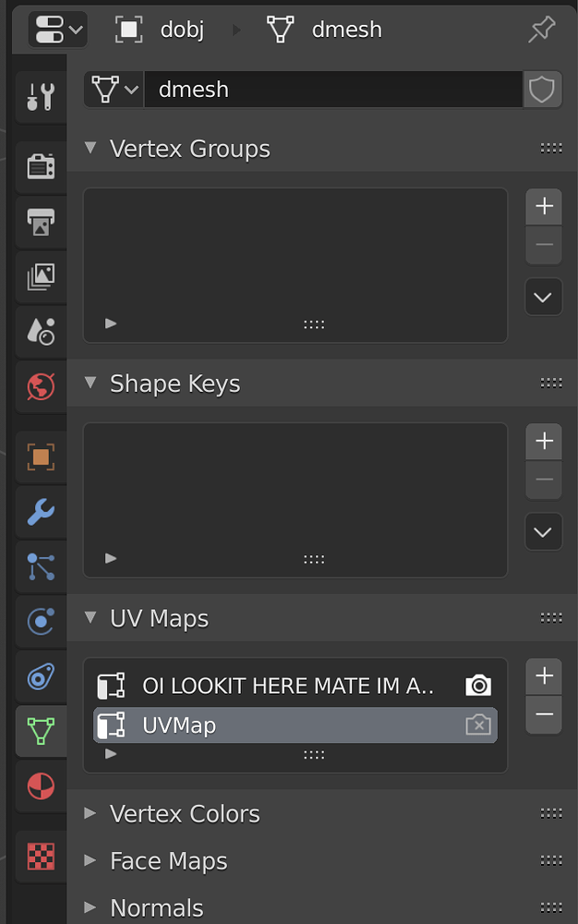Click the Shape Keys list resize handle

coord(314,559)
